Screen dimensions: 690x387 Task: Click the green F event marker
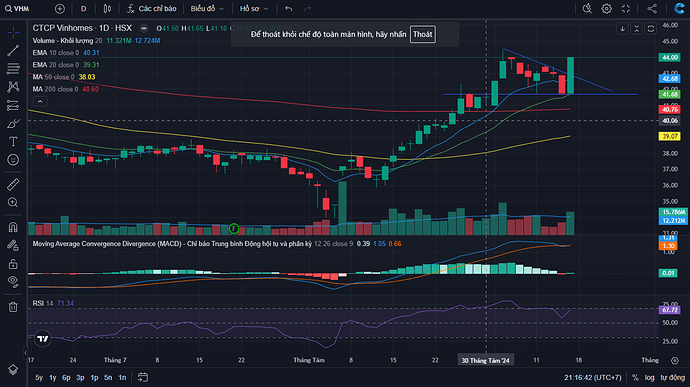tap(234, 229)
